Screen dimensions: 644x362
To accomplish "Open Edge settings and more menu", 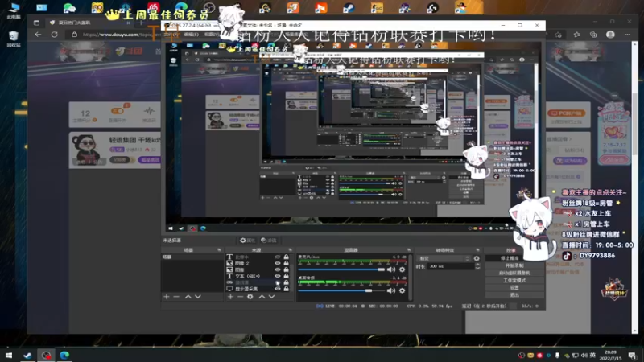I will (x=628, y=35).
